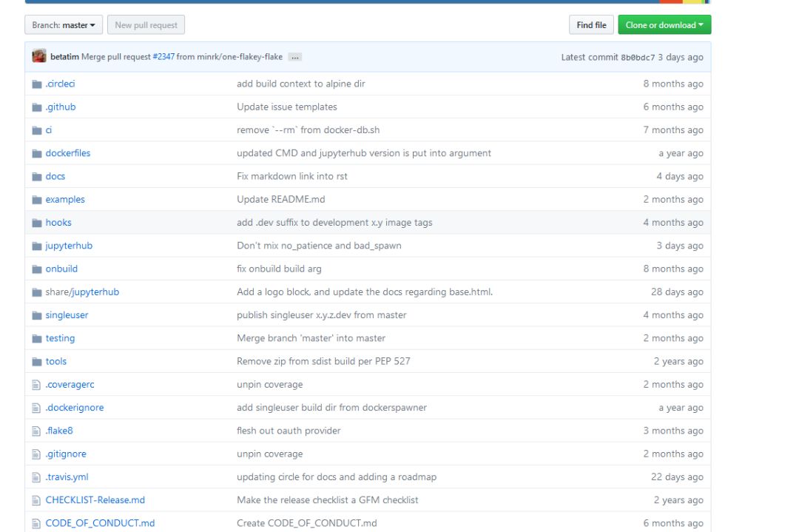Click commit message 'updating circle for docs and adding a roadmap'
Image resolution: width=799 pixels, height=532 pixels.
(337, 477)
